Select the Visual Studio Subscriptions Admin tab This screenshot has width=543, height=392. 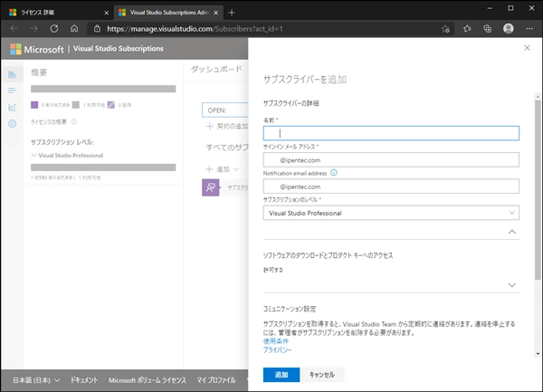[169, 13]
